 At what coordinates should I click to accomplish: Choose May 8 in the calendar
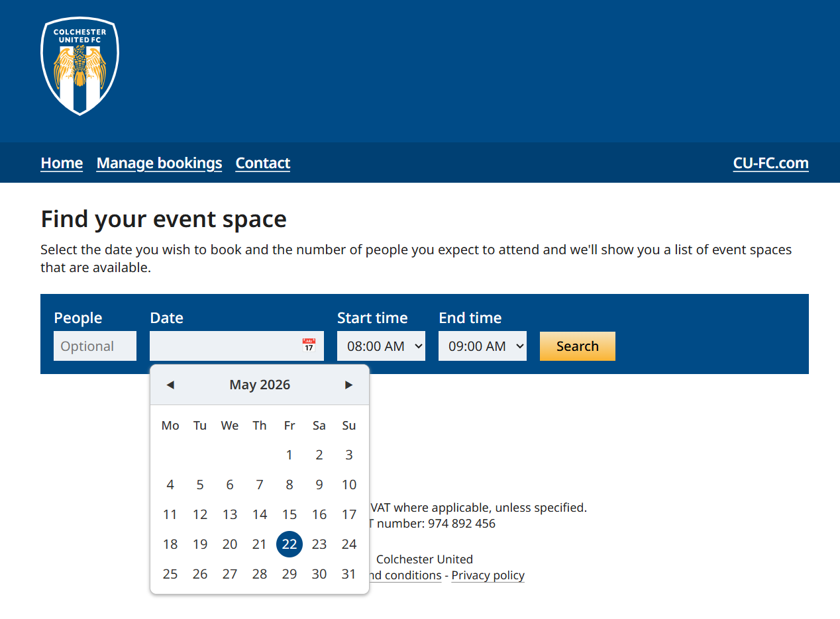point(289,485)
